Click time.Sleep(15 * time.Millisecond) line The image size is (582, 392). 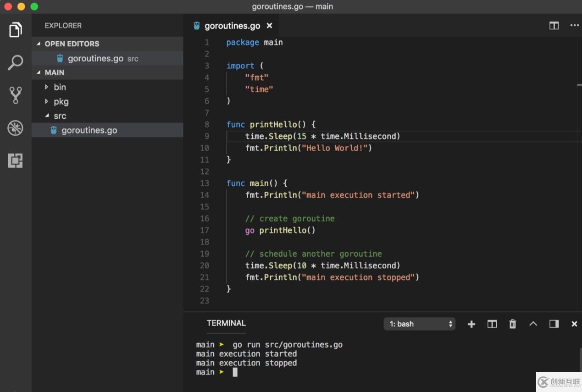click(x=323, y=136)
